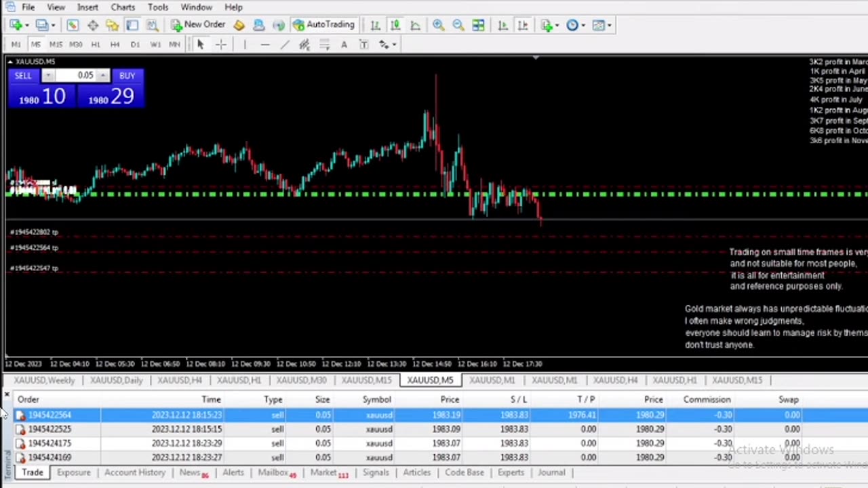This screenshot has width=868, height=488.
Task: Toggle the AutoTrading button
Action: [324, 25]
